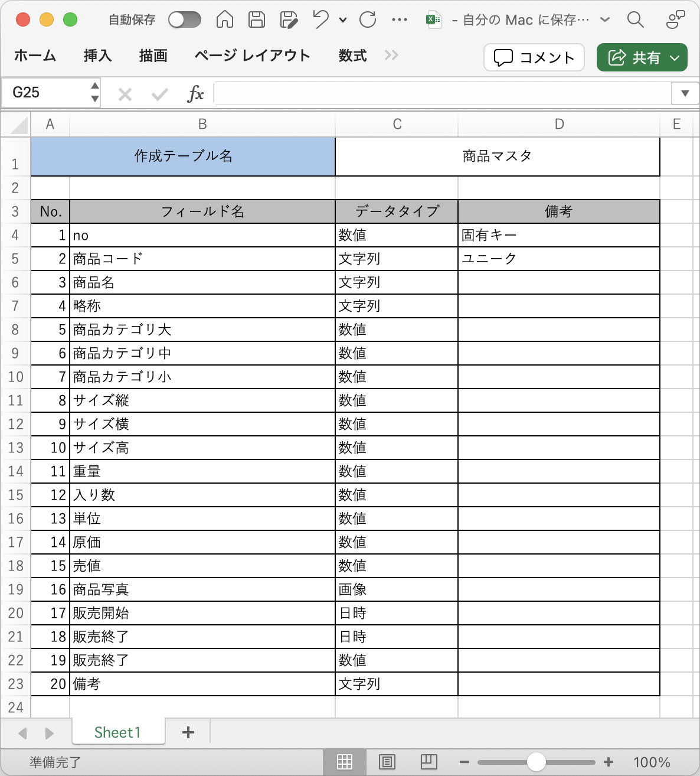Click the Name Box showing G25
700x776 pixels.
click(45, 93)
